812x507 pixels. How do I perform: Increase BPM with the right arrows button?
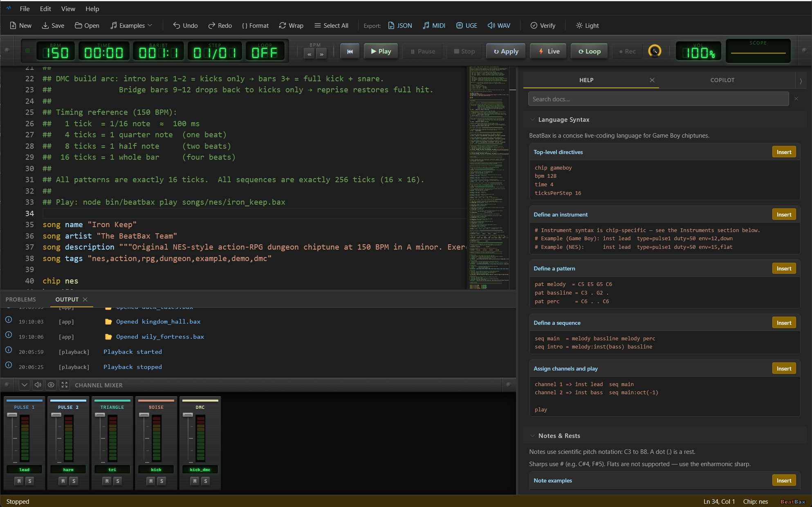[x=321, y=54]
